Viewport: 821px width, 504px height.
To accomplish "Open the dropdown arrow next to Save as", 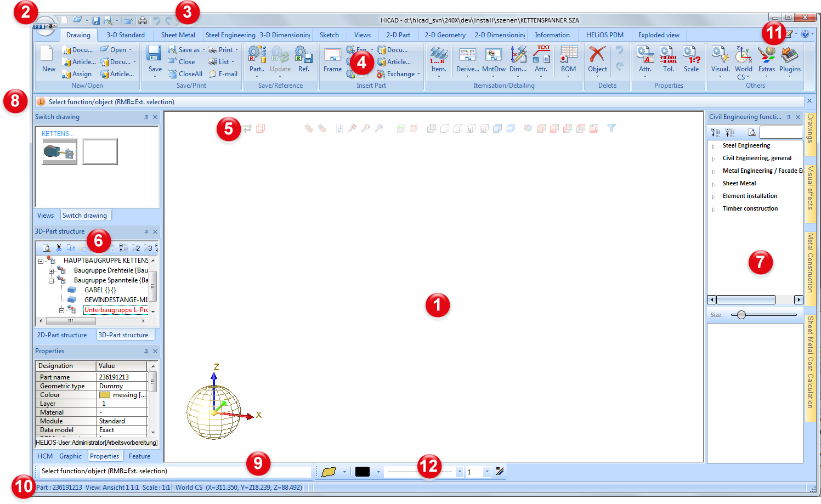I will tap(203, 50).
